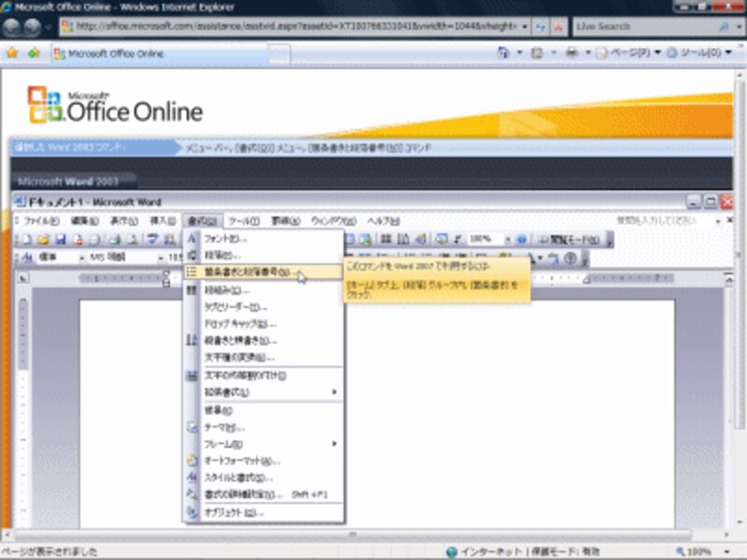747x560 pixels.
Task: Click the Save floppy disk icon
Action: click(61, 240)
